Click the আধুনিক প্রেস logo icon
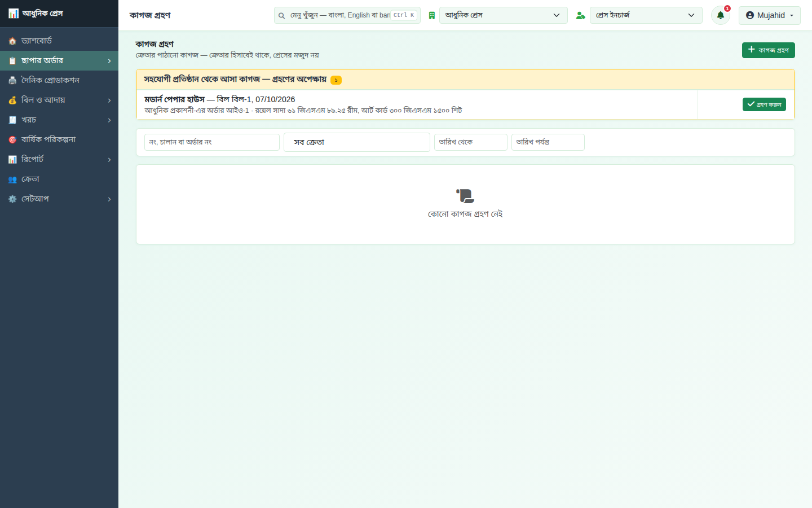Viewport: 812px width, 508px height. [14, 14]
